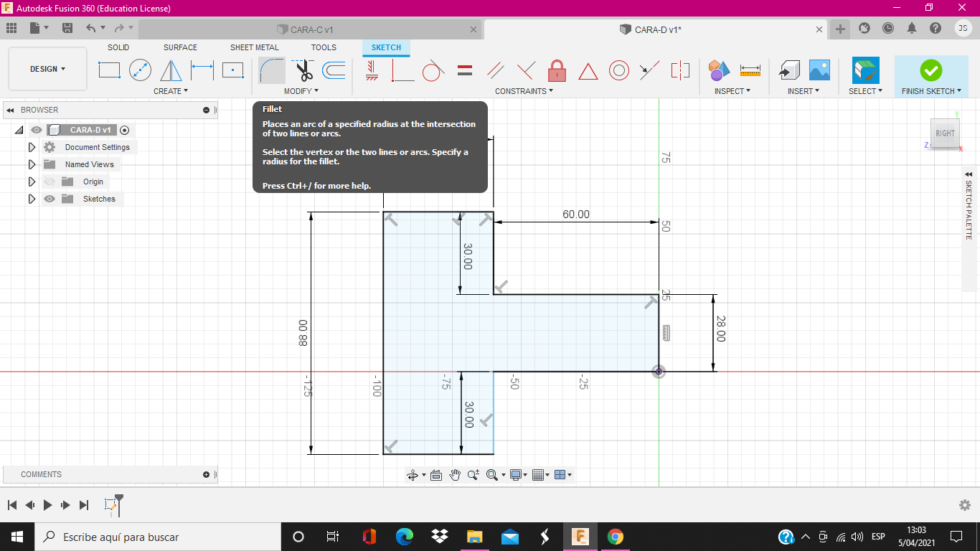
Task: Activate the CARA-D v1 component radio button
Action: tap(125, 130)
